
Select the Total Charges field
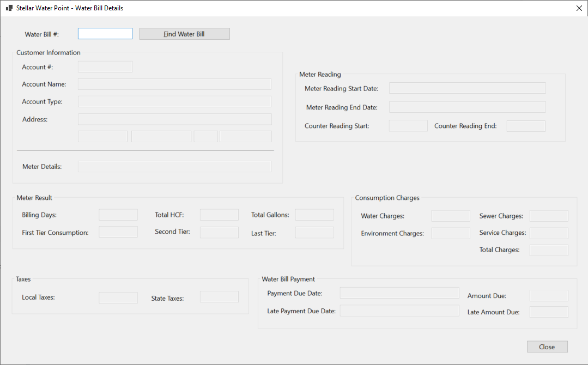549,251
